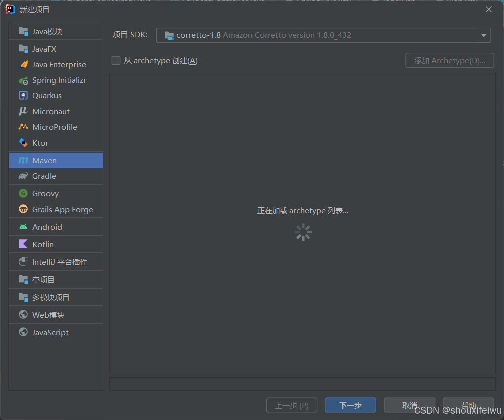Viewport: 504px width, 420px height.
Task: Select Groovy list entry
Action: [x=56, y=193]
